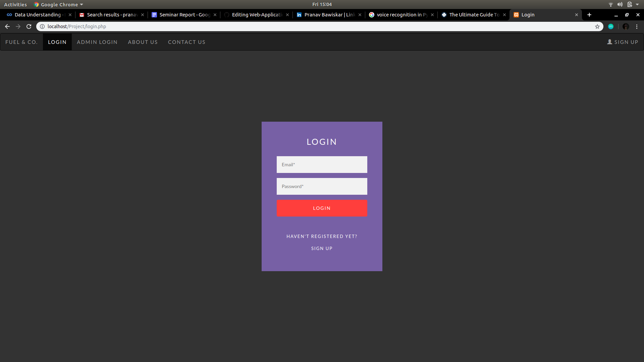This screenshot has width=644, height=362.
Task: Restore the Chrome window size
Action: (x=627, y=15)
